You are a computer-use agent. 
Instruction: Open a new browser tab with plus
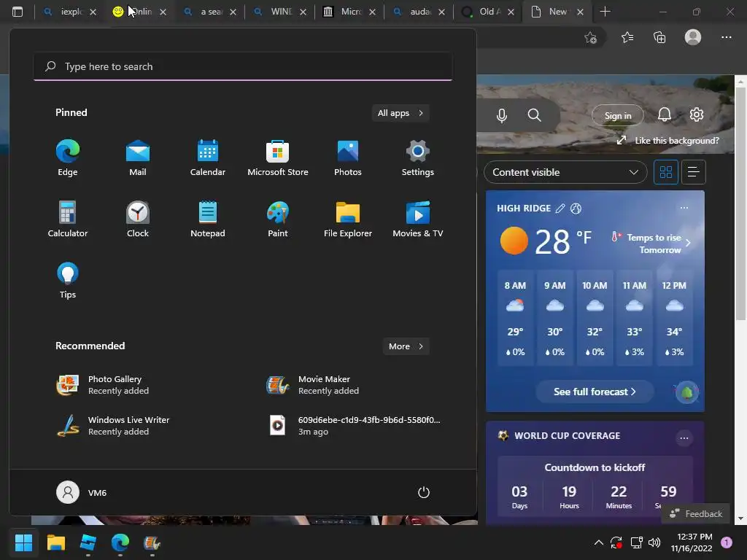[x=605, y=12]
